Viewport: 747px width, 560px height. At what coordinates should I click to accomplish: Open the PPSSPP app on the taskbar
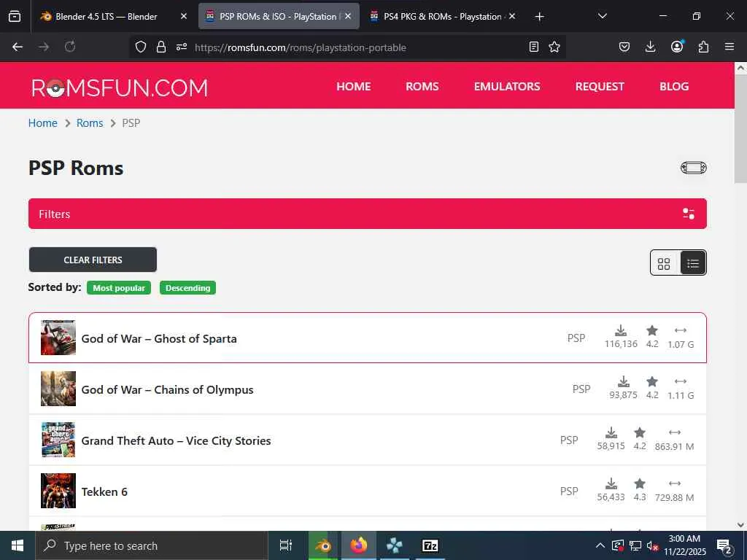coord(395,545)
